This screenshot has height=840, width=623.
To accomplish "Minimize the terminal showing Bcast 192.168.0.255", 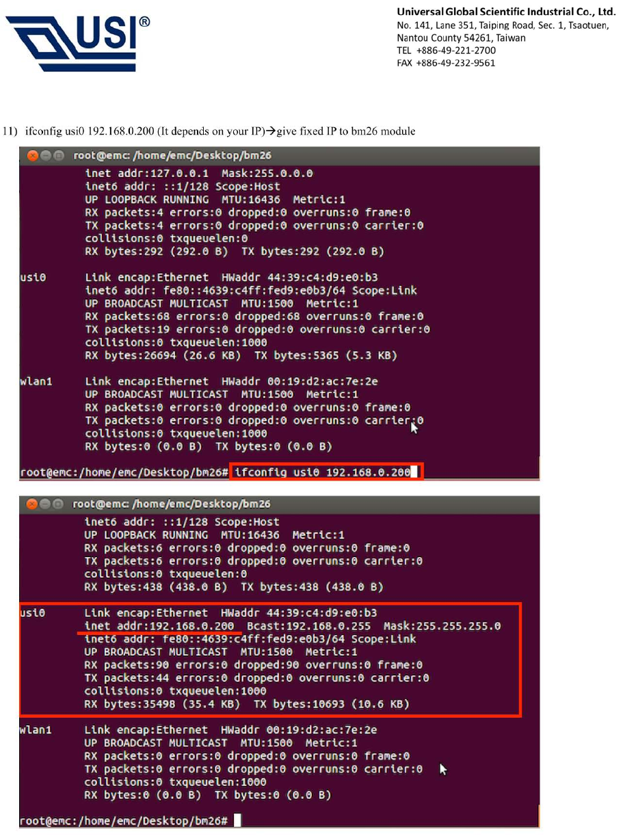I will [x=44, y=504].
